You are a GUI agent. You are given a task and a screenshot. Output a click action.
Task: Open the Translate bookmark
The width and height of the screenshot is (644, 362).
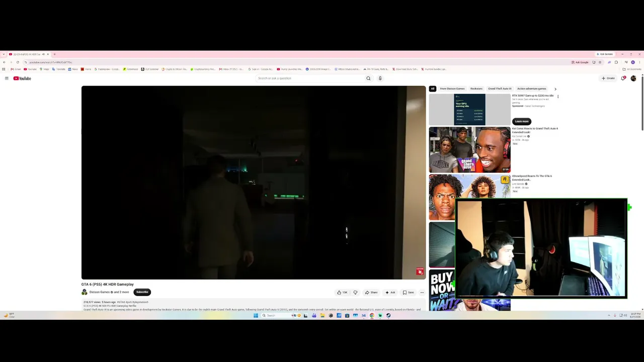59,69
